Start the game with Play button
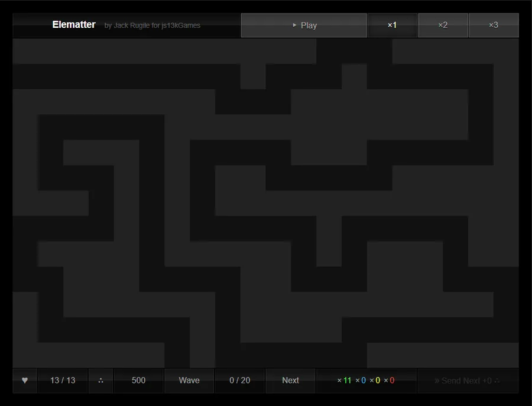The width and height of the screenshot is (532, 406). (304, 25)
